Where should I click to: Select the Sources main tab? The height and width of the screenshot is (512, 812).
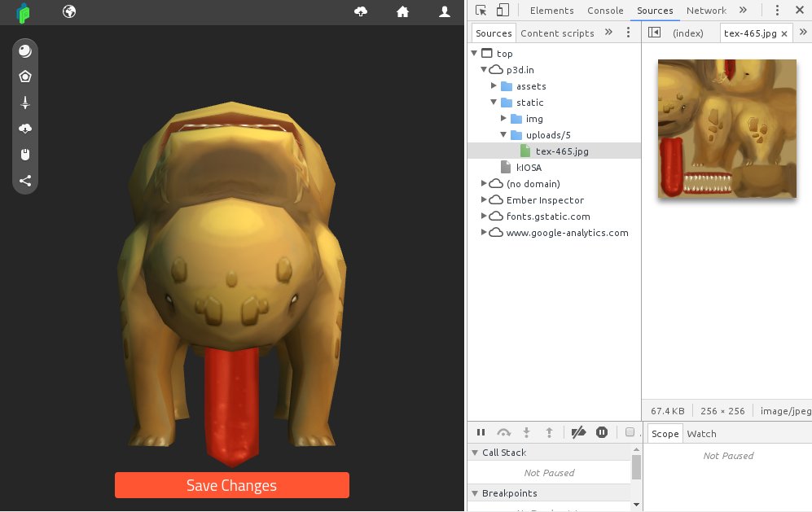655,11
